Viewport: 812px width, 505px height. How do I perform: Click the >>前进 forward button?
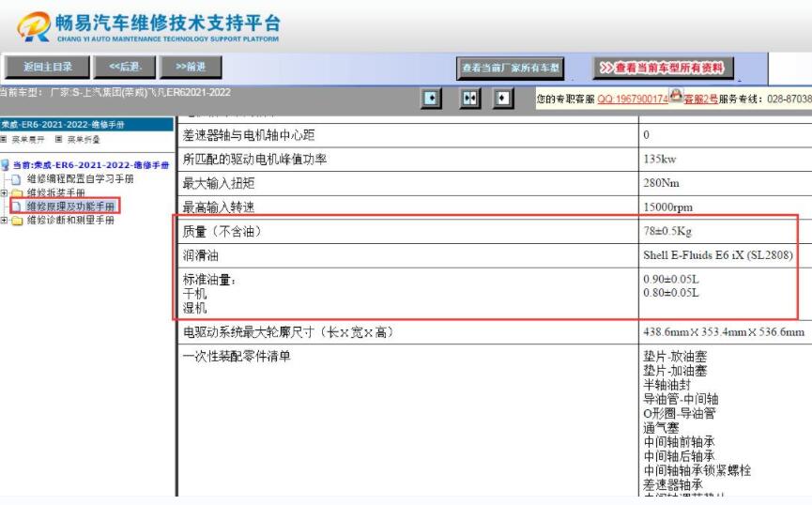pyautogui.click(x=191, y=68)
